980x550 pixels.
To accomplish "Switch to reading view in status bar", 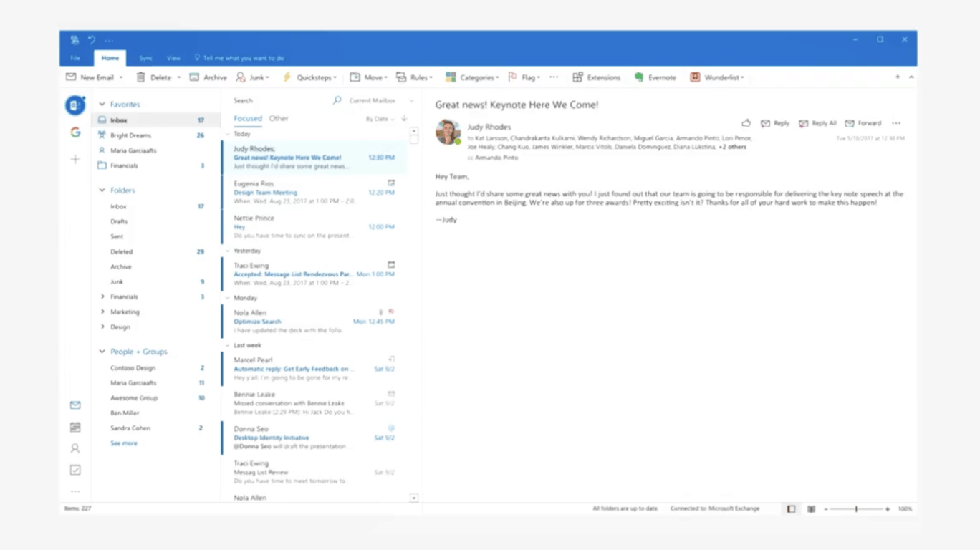I will pyautogui.click(x=811, y=509).
